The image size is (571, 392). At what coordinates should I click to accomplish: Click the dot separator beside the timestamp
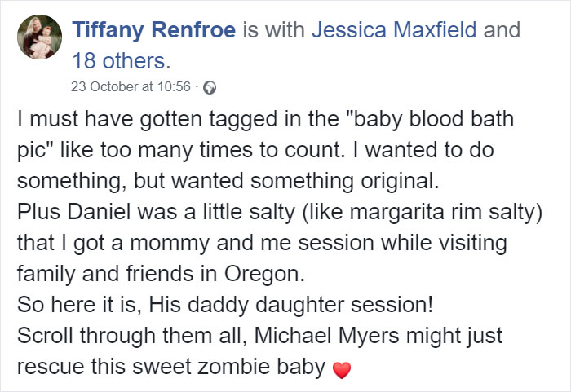pyautogui.click(x=197, y=87)
